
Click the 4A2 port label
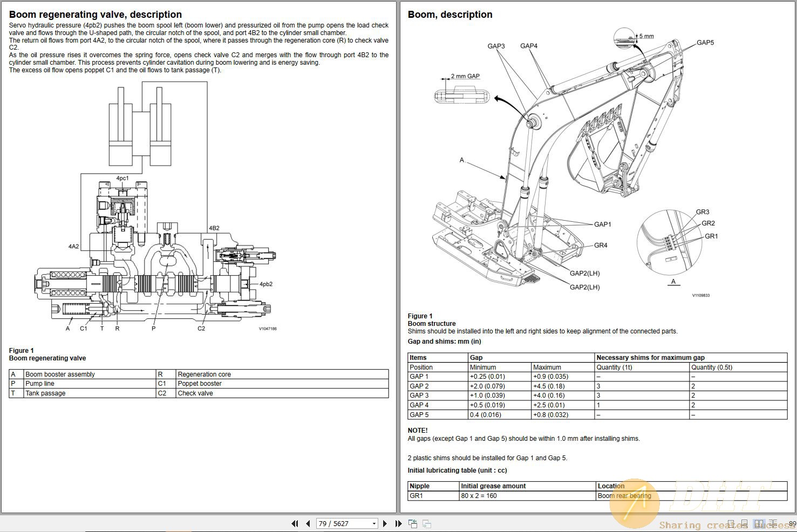[73, 247]
